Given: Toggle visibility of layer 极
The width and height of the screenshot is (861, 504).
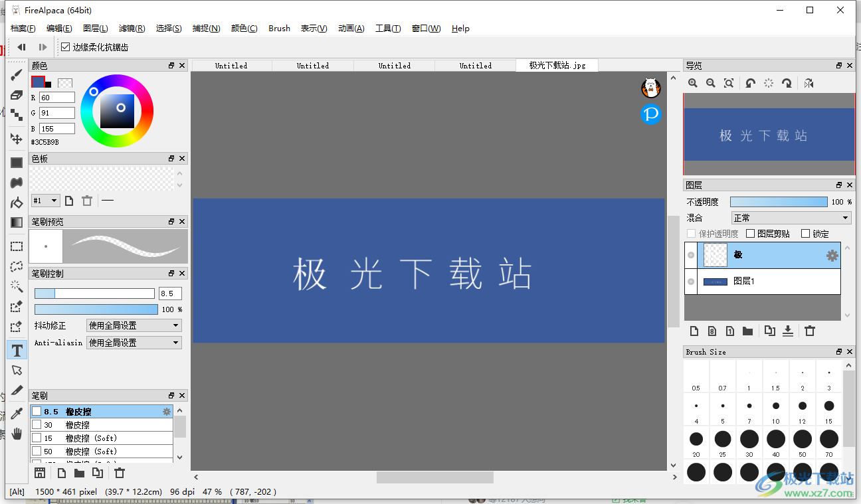Looking at the screenshot, I should coord(691,255).
